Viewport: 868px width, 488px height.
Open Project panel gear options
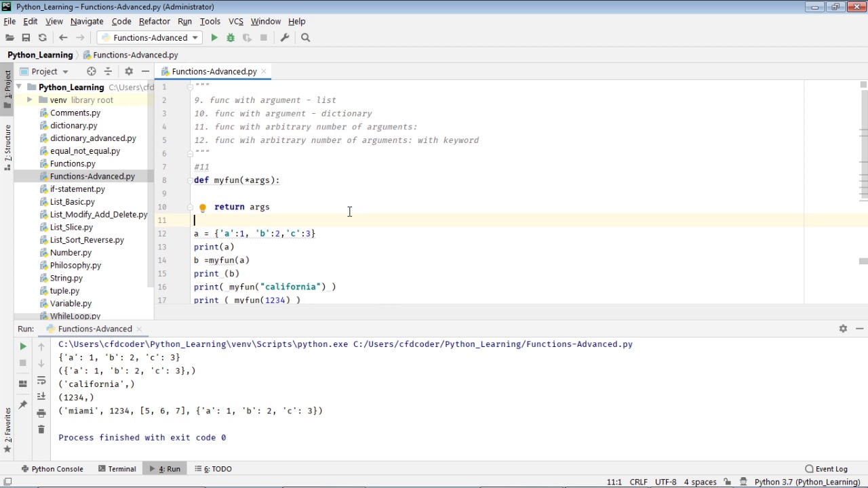128,71
